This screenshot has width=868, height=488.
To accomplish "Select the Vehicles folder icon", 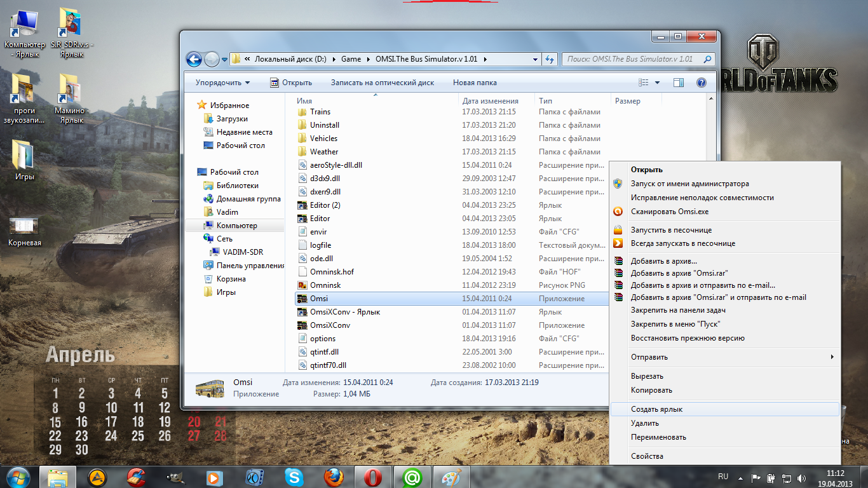I will (302, 139).
